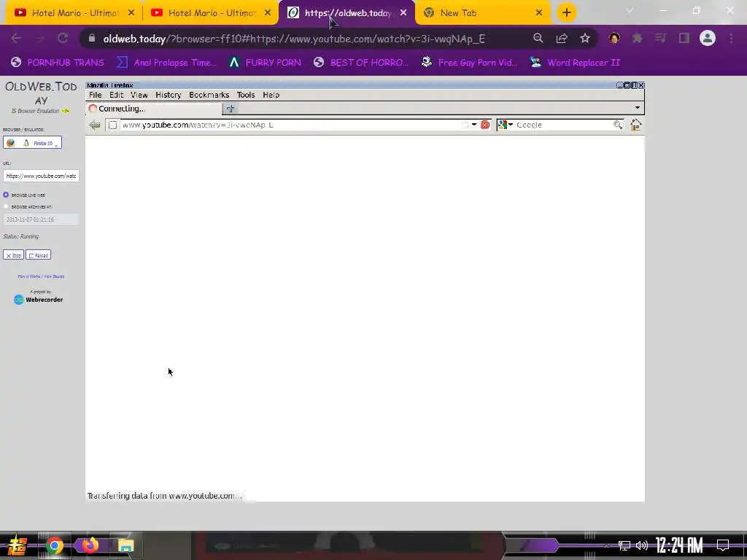Click the zoom magnifier icon in address bar

pos(538,38)
